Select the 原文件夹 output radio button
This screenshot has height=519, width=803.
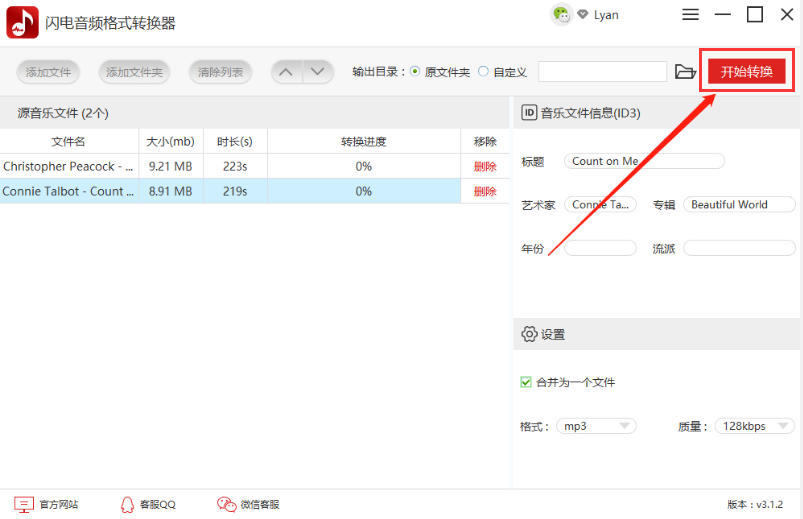(415, 72)
